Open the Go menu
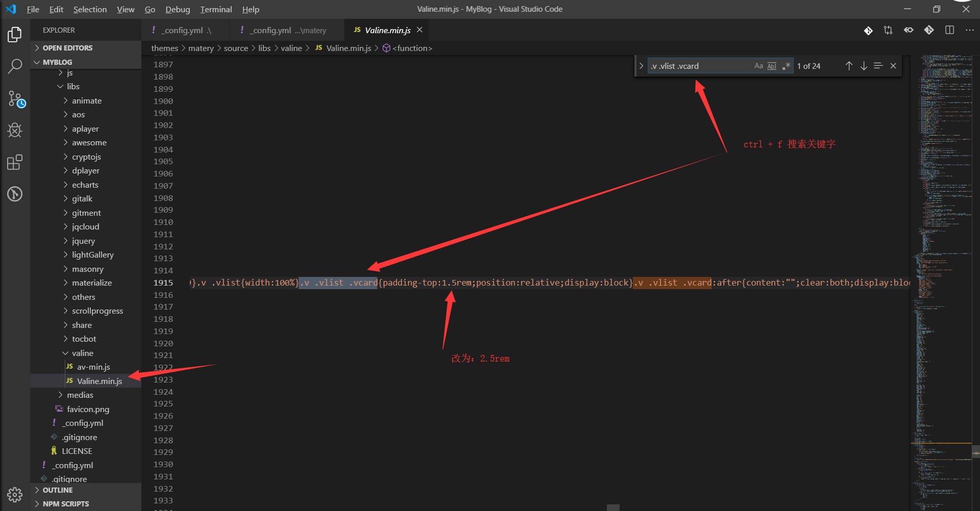980x511 pixels. pos(150,9)
